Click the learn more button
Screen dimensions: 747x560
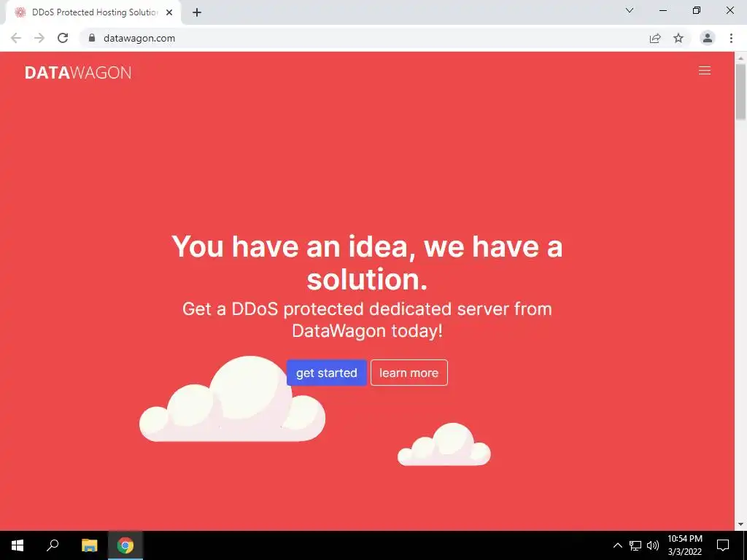[409, 373]
